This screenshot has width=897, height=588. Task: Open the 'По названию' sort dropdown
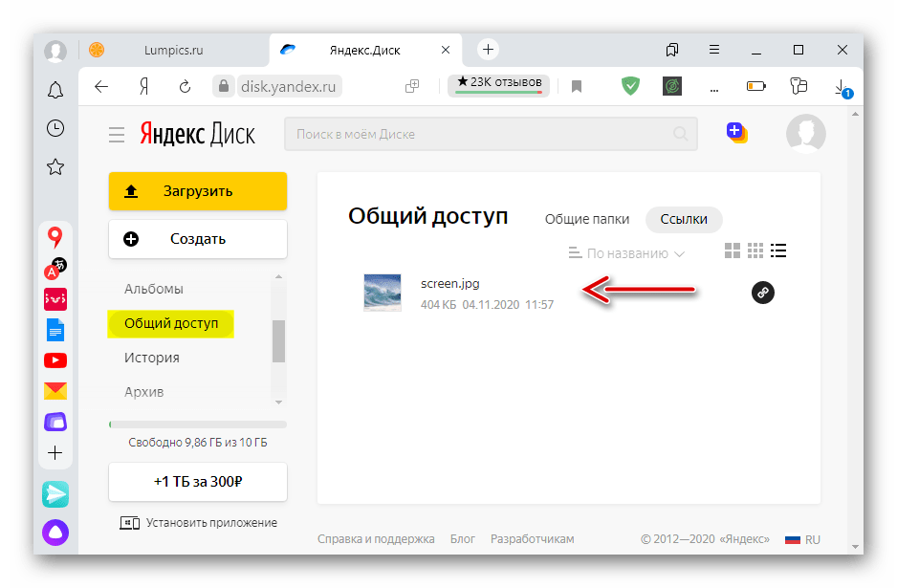tap(627, 253)
